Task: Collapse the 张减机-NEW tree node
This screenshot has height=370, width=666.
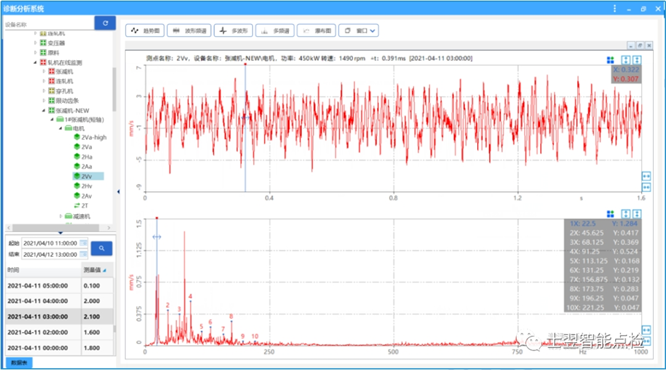Action: [44, 110]
